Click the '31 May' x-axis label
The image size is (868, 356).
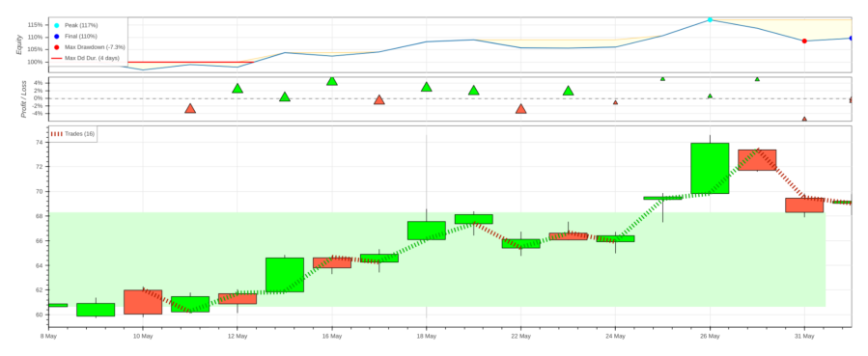804,336
